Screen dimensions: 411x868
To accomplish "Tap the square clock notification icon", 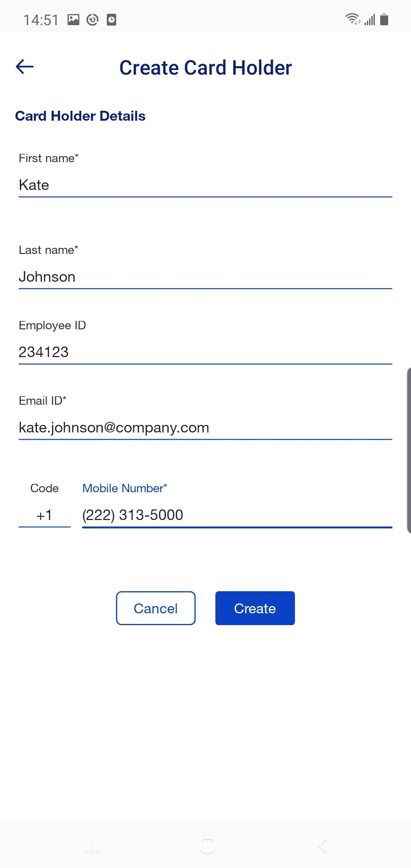I will coord(112,19).
